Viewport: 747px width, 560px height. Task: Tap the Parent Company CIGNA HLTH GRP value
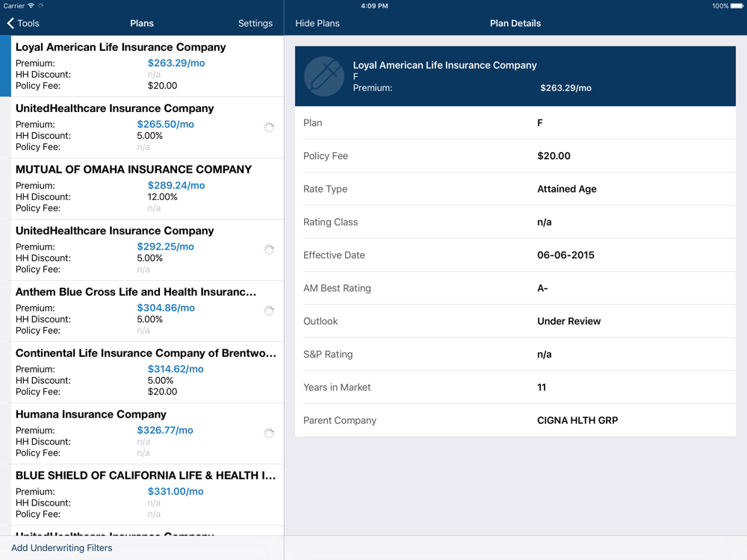click(577, 420)
